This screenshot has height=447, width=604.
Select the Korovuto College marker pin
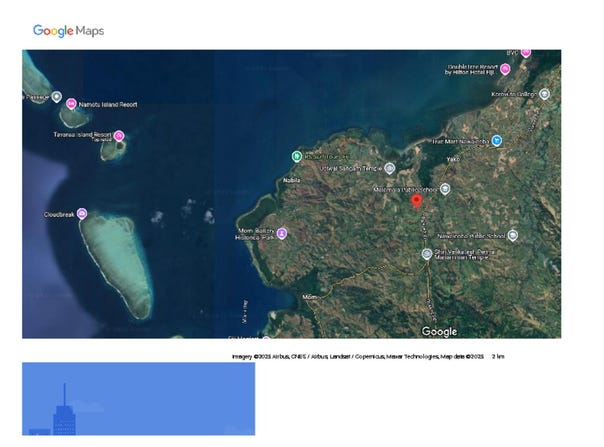[544, 94]
